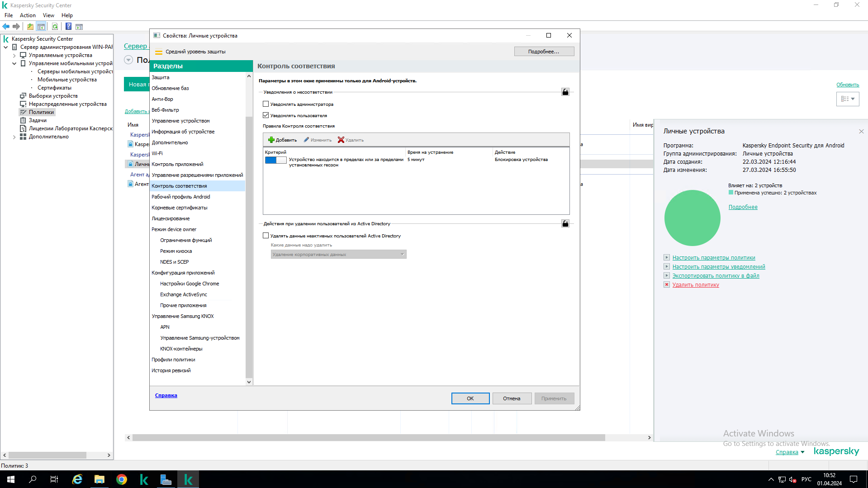Image resolution: width=868 pixels, height=488 pixels.
Task: Enable Уведомлять администратора checkbox
Action: coord(266,104)
